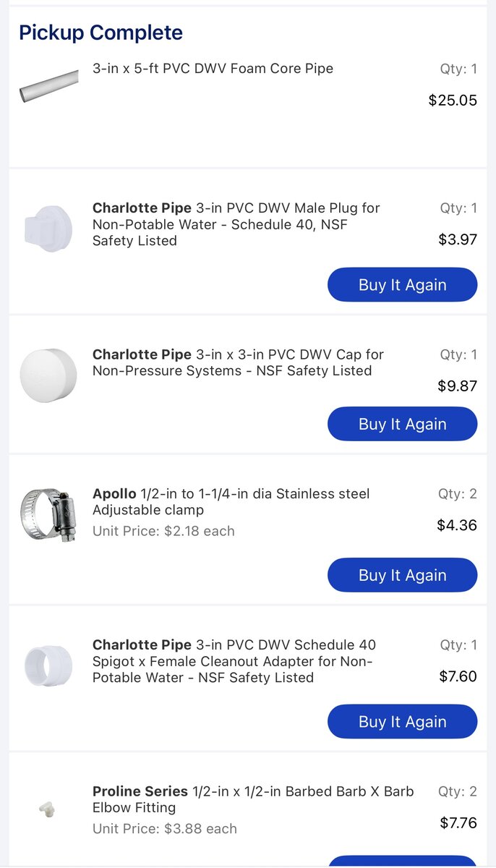Buy the Cleanout Adapter again
496x868 pixels.
(x=403, y=721)
